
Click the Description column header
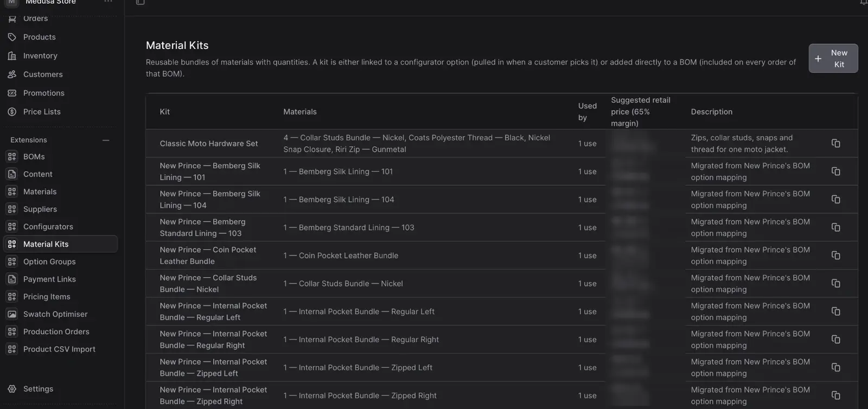(x=712, y=112)
